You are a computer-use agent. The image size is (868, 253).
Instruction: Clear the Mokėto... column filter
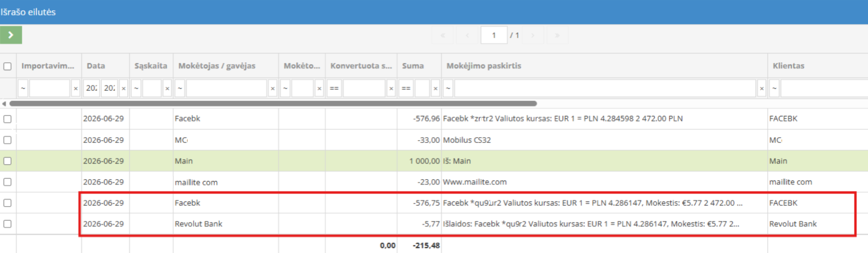[319, 88]
